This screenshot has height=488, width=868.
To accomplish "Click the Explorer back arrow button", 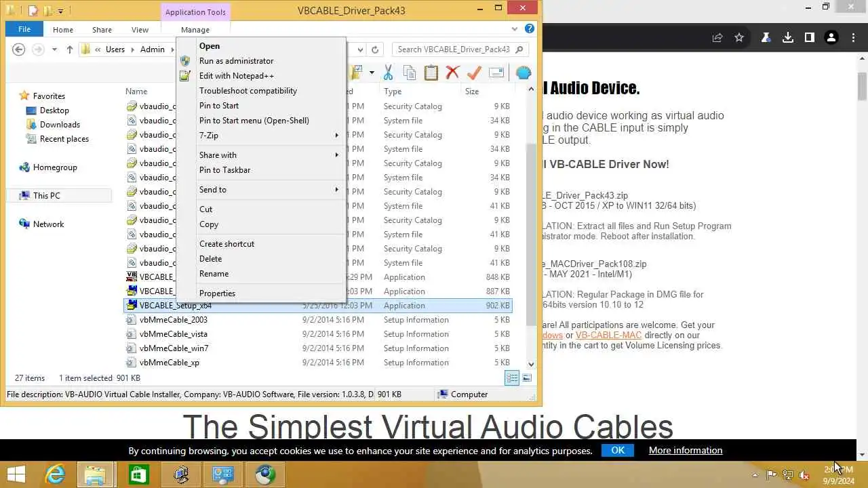I will [x=19, y=49].
